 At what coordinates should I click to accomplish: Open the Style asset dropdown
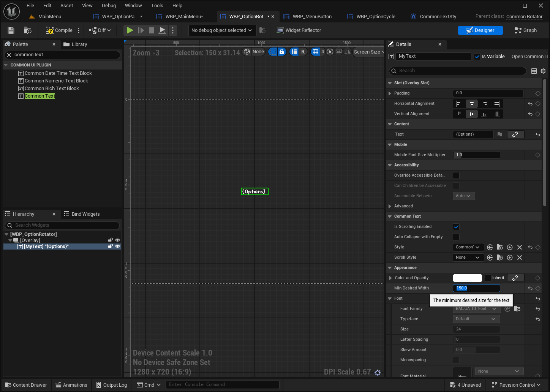point(468,247)
